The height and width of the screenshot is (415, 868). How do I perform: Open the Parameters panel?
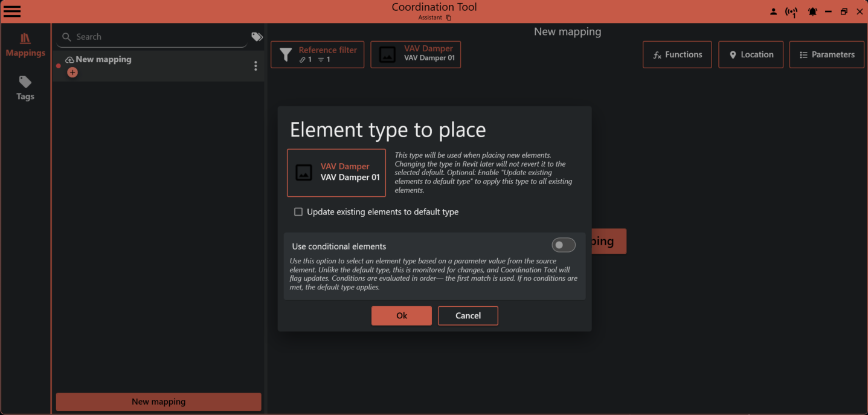[826, 54]
